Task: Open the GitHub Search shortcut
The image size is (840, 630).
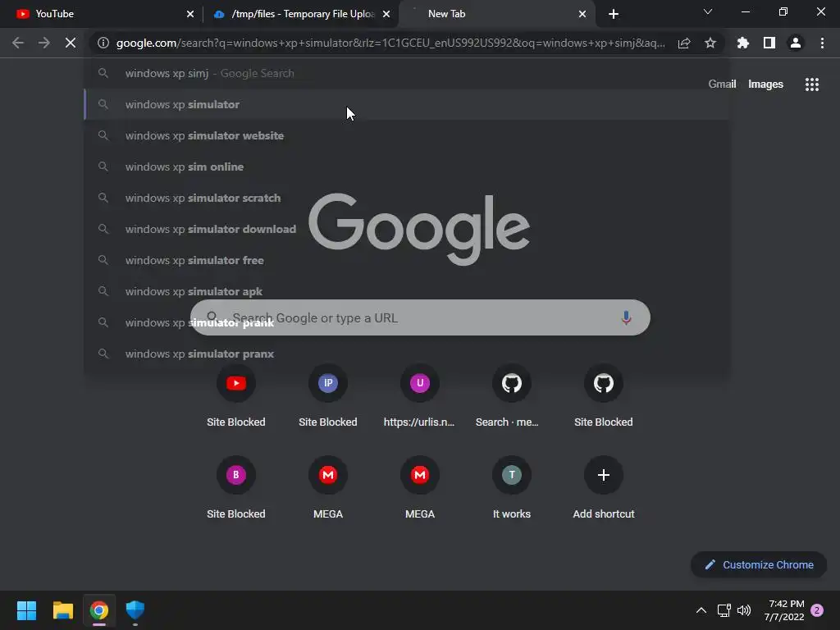Action: [x=512, y=396]
